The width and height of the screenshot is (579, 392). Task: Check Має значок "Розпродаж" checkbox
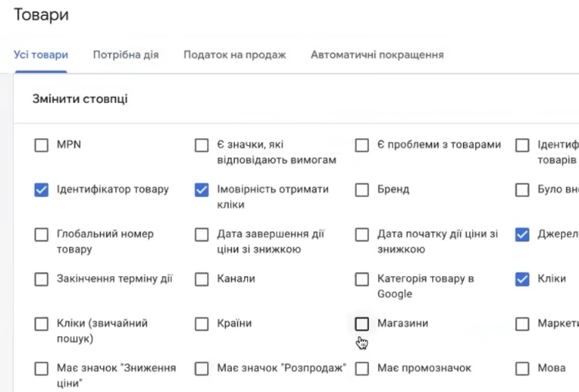tap(202, 369)
